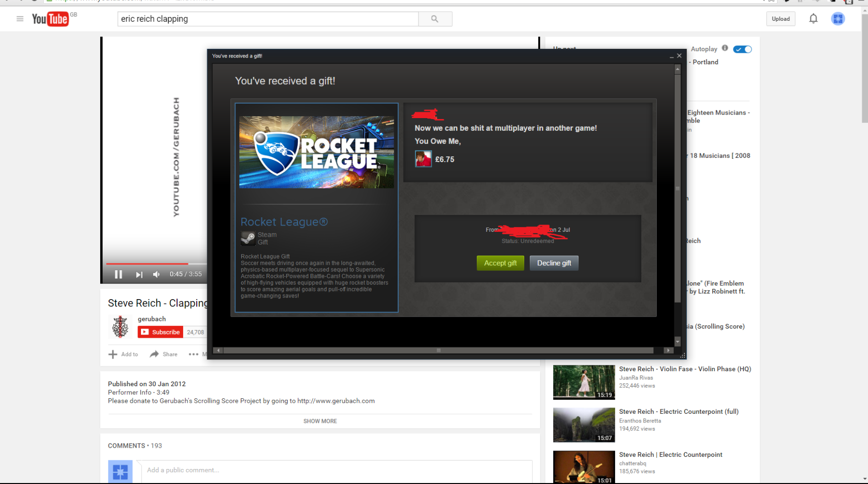
Task: Decline the Rocket League gift
Action: point(554,263)
